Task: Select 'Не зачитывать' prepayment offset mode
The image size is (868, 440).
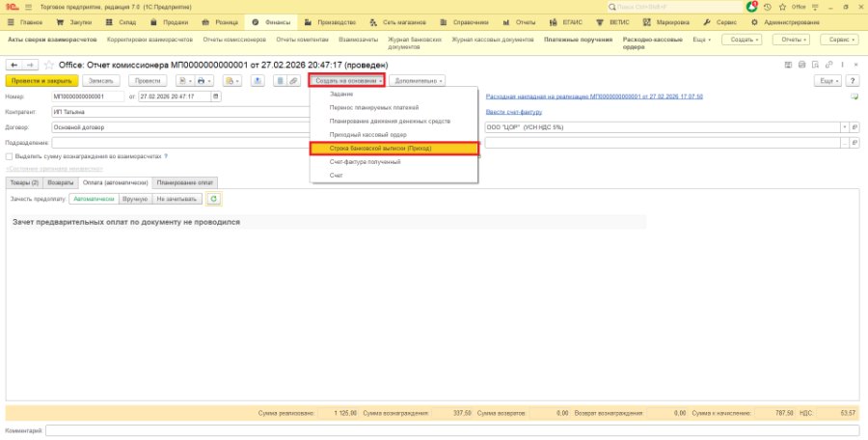Action: (x=176, y=199)
